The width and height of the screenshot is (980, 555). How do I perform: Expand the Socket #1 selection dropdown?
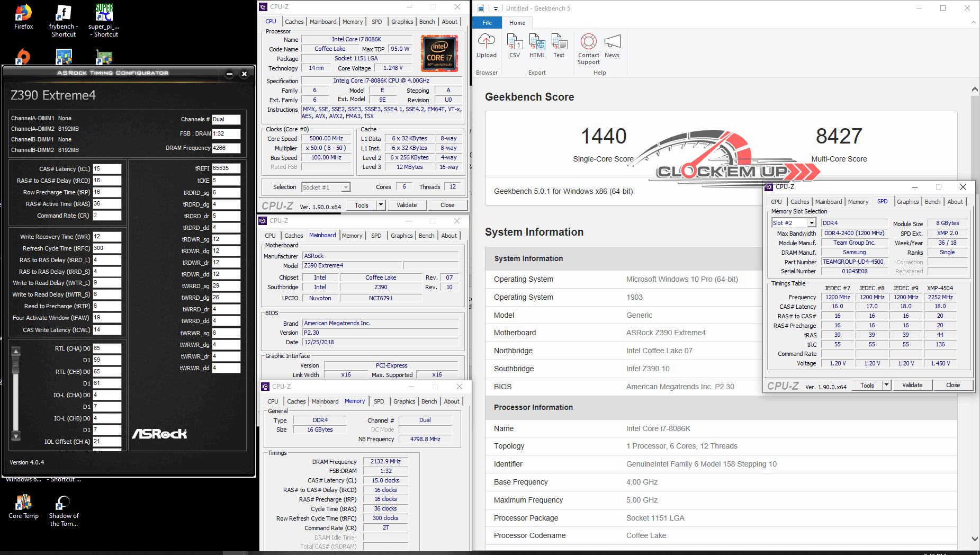tap(346, 187)
